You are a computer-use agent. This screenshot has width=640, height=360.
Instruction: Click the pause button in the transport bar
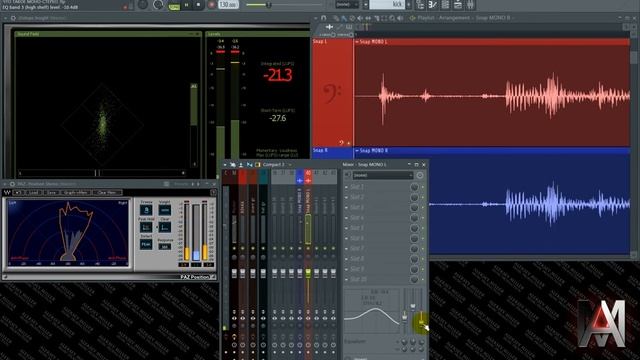(x=187, y=5)
